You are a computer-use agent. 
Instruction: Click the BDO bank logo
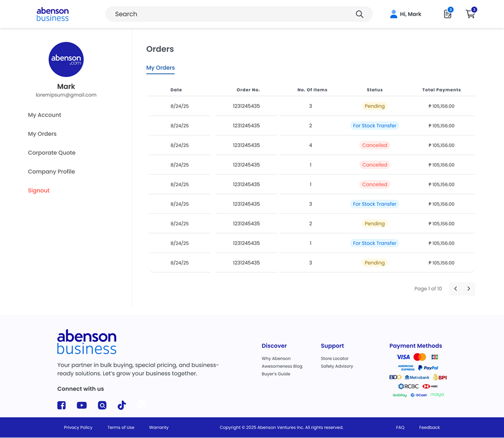(395, 377)
